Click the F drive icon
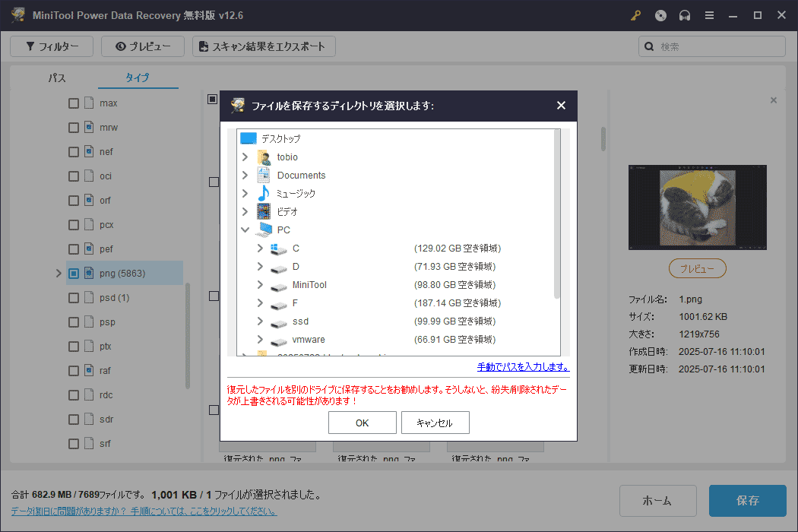 [278, 305]
